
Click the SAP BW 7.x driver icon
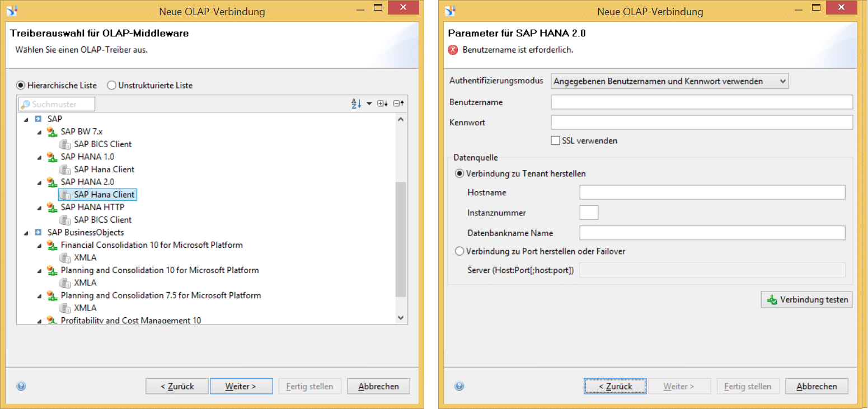tap(51, 132)
